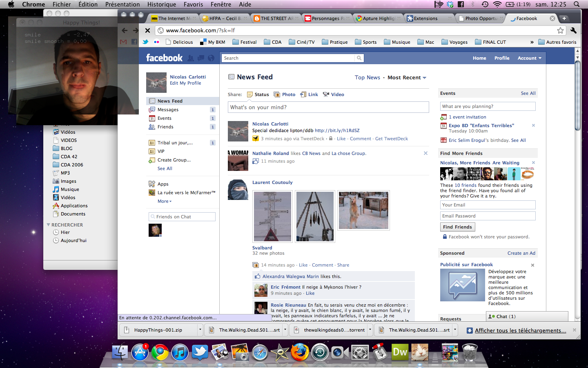Screen dimensions: 588x368
Task: Launch Dreamweaver from the Dock
Action: pos(400,352)
